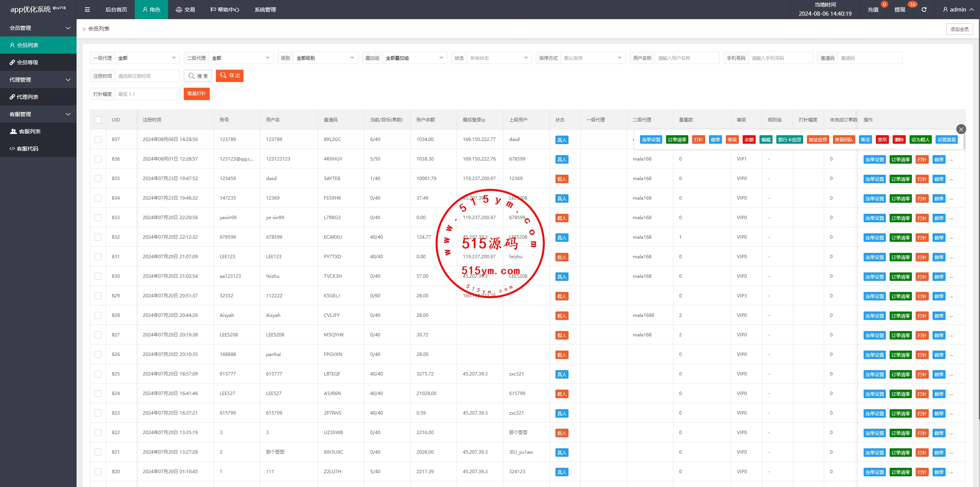Open the 一级代理 dropdown
The height and width of the screenshot is (487, 980).
(147, 58)
